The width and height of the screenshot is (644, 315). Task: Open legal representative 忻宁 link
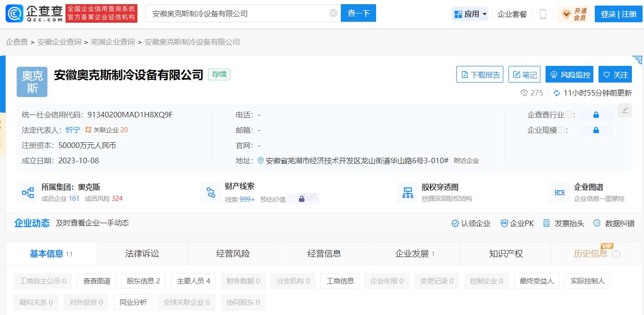click(x=73, y=130)
